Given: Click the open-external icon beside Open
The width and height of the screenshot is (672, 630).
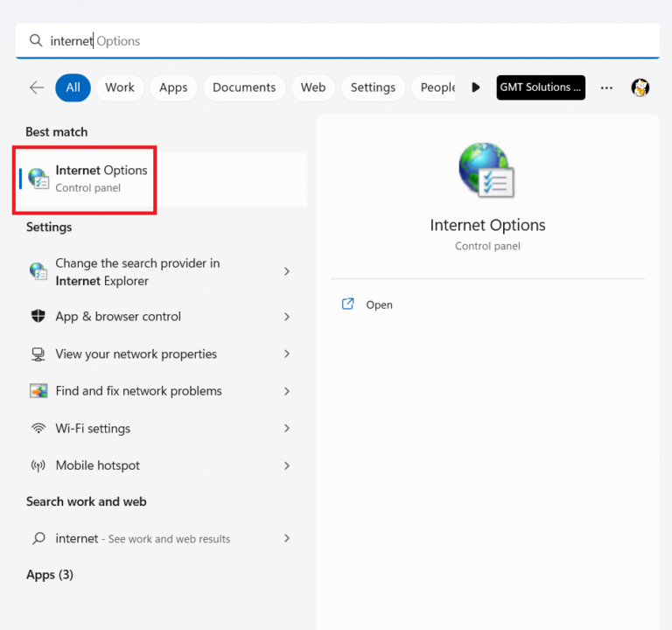Looking at the screenshot, I should [x=347, y=304].
